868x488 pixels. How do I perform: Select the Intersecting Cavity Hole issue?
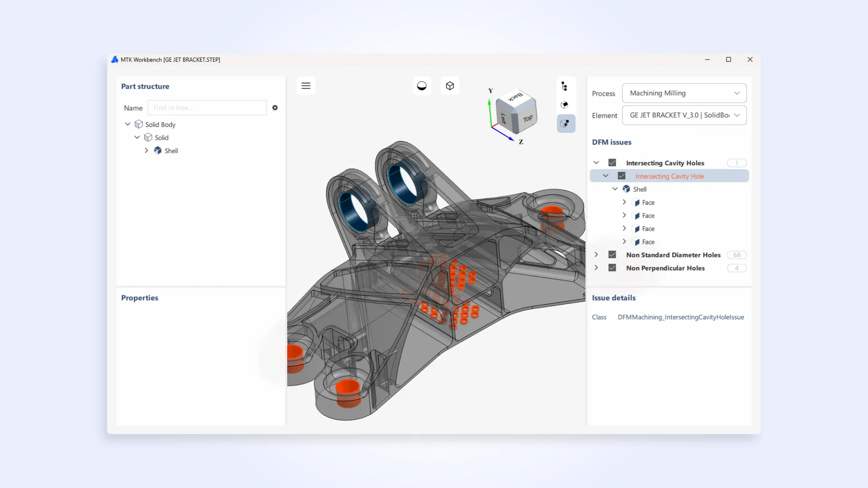[x=669, y=176]
